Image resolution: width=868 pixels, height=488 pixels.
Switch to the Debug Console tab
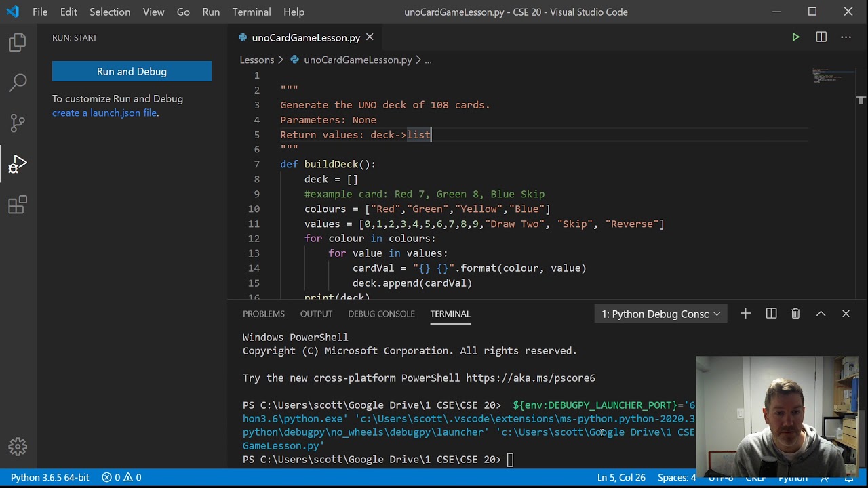[381, 314]
